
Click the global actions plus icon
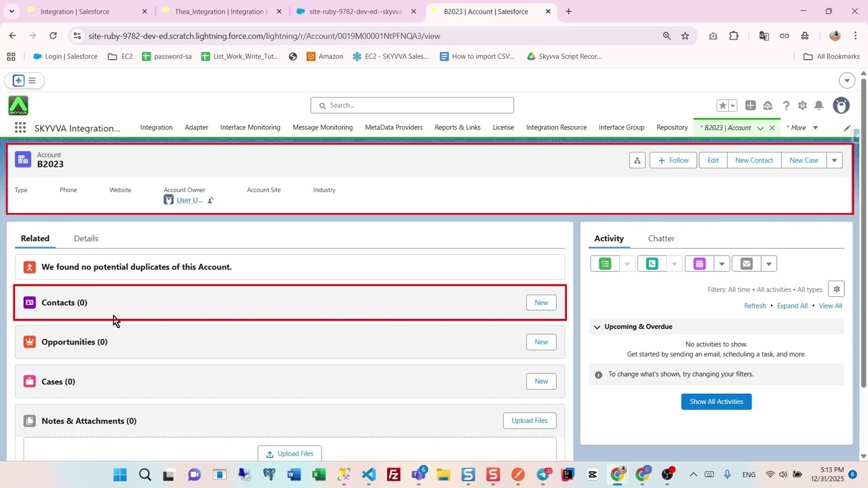[x=750, y=105]
